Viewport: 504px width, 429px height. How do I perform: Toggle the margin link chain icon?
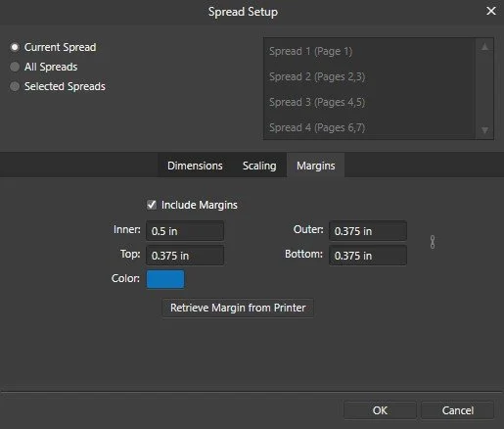[x=433, y=242]
